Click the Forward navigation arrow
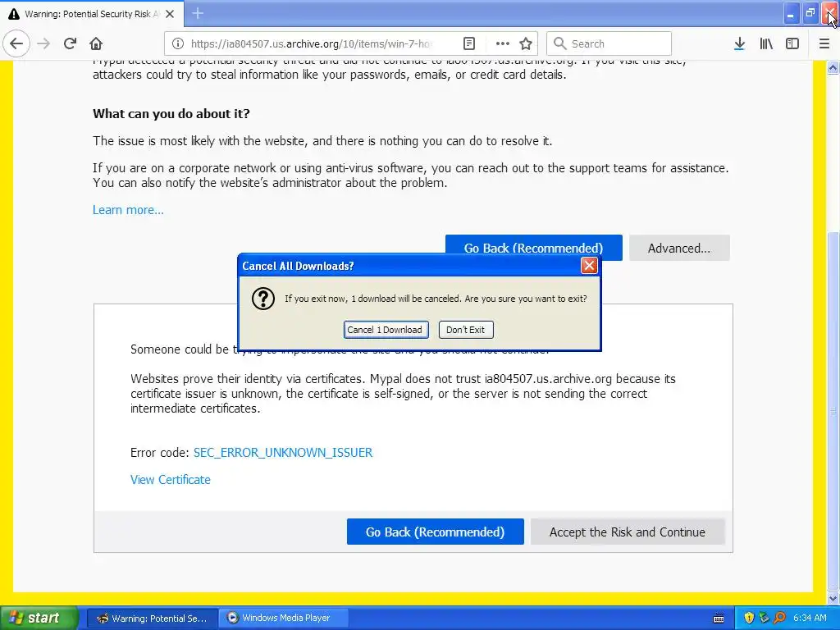This screenshot has height=630, width=840. [x=43, y=43]
